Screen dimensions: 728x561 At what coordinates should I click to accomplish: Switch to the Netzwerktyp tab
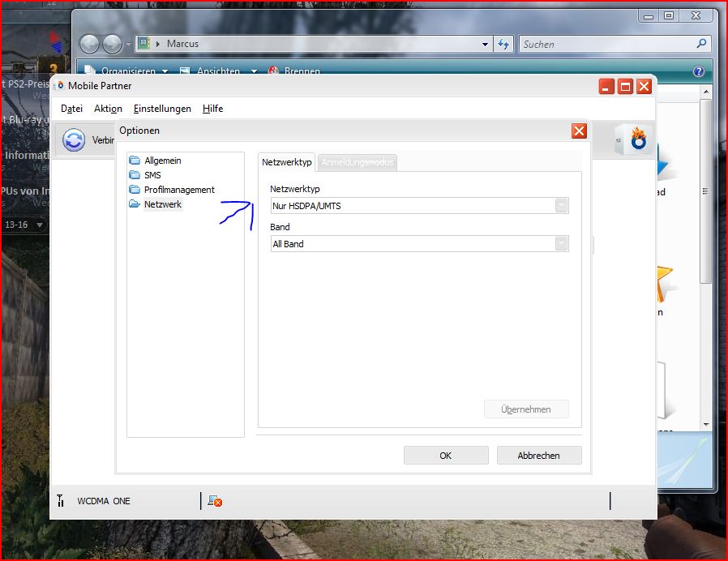pos(286,162)
